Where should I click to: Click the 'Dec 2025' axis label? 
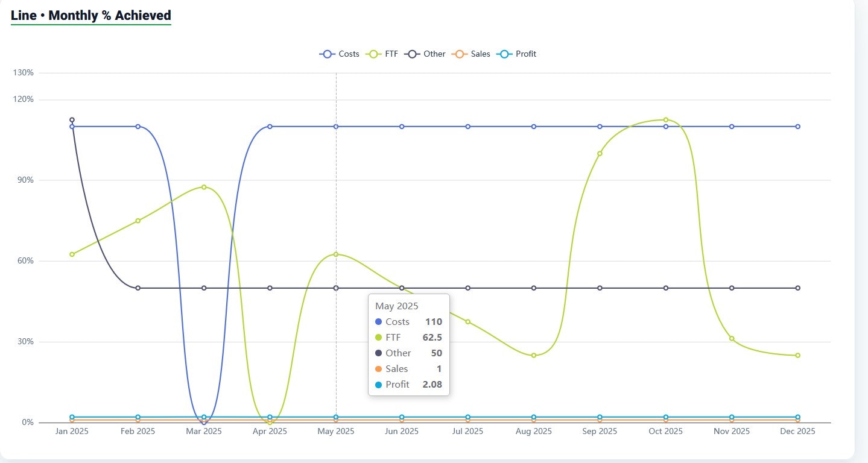point(797,431)
